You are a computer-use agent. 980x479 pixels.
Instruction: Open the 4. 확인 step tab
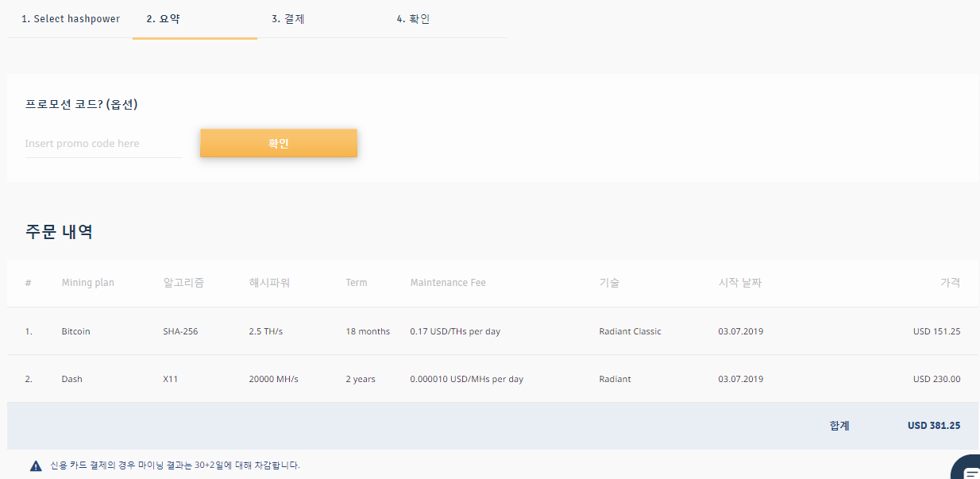[413, 19]
